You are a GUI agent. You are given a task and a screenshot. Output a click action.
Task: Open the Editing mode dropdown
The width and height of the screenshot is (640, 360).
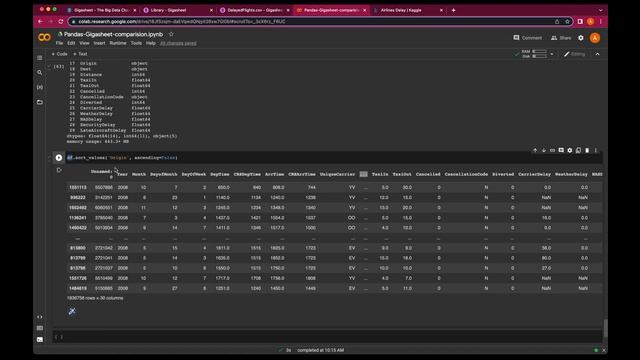click(575, 54)
